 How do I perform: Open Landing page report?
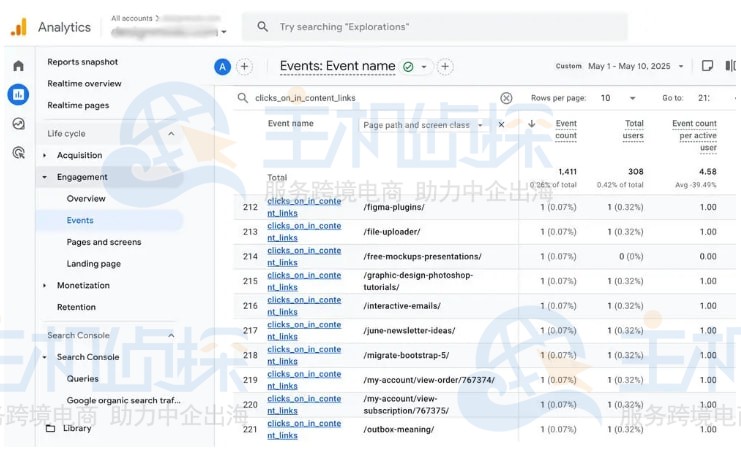tap(93, 264)
